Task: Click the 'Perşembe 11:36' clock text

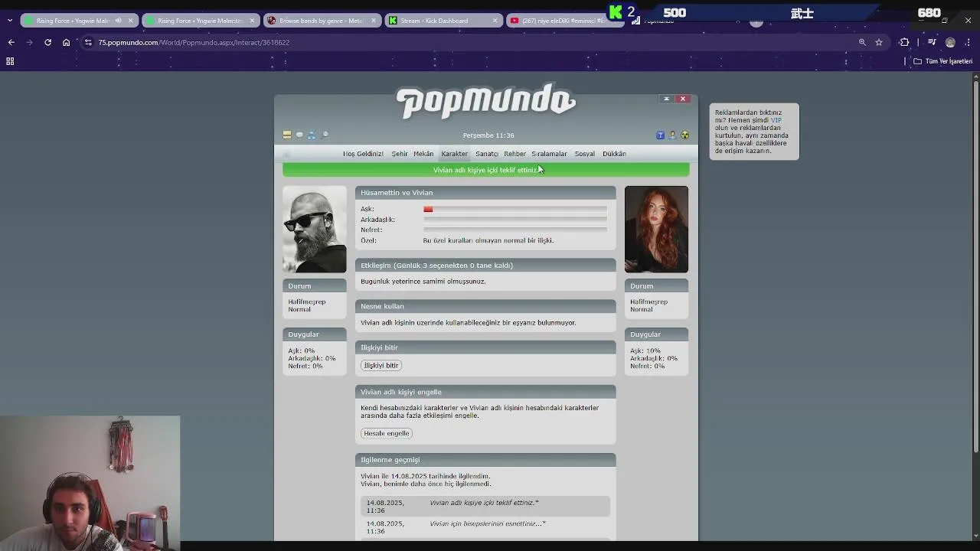Action: point(488,135)
